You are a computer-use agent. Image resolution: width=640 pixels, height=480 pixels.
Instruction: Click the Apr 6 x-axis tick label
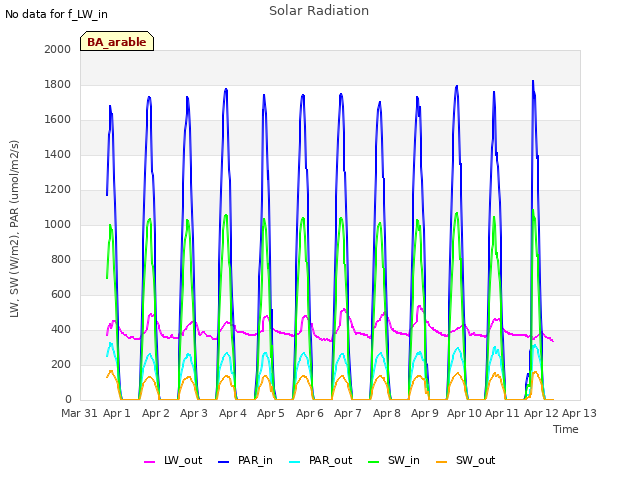(x=309, y=413)
